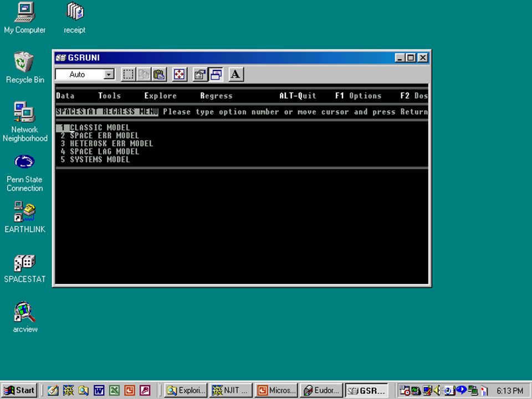Click the SPACESTAT REGRESS MENU heading
The height and width of the screenshot is (399, 532).
point(107,111)
